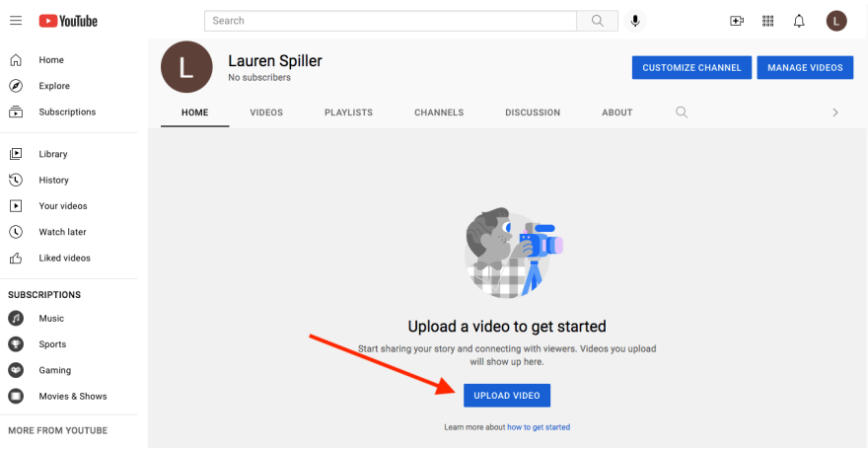868x450 pixels.
Task: Click the Sports trophy icon
Action: pos(16,344)
